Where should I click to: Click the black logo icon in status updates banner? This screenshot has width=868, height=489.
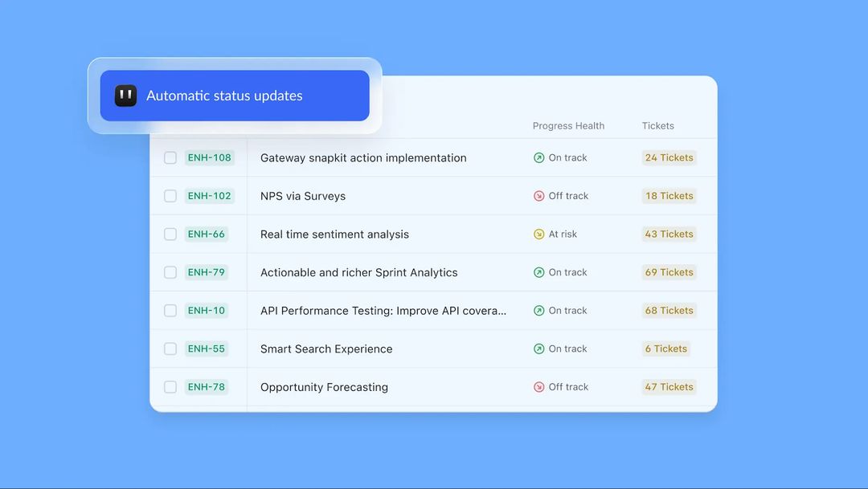pos(125,96)
